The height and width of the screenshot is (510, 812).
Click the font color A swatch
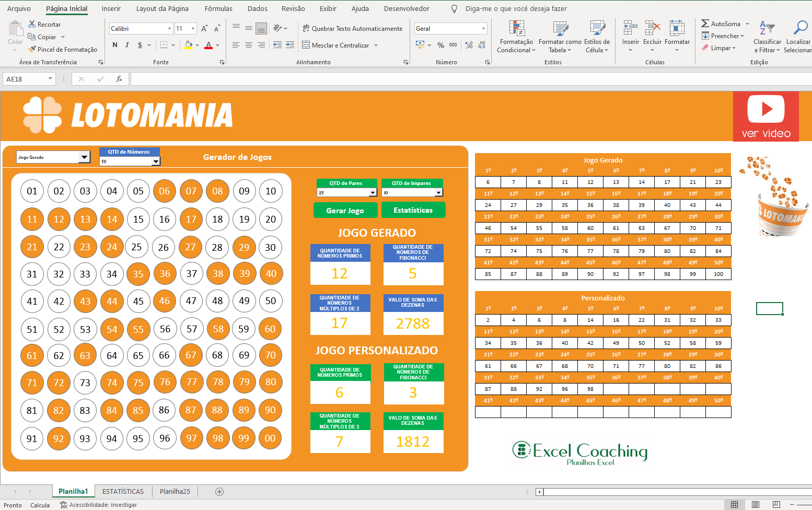coord(208,45)
